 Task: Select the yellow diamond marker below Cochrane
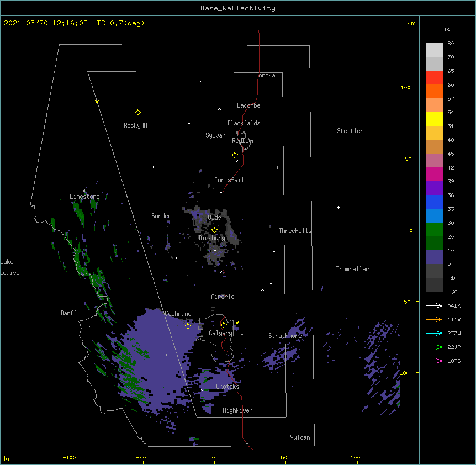pos(188,326)
